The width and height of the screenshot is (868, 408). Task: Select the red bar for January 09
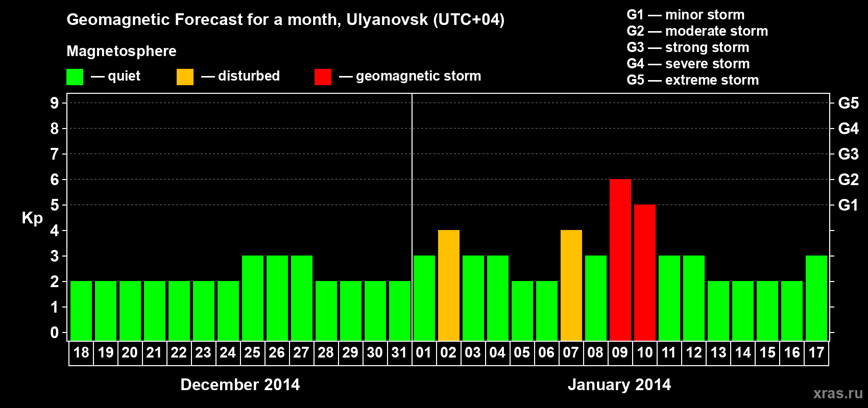620,260
